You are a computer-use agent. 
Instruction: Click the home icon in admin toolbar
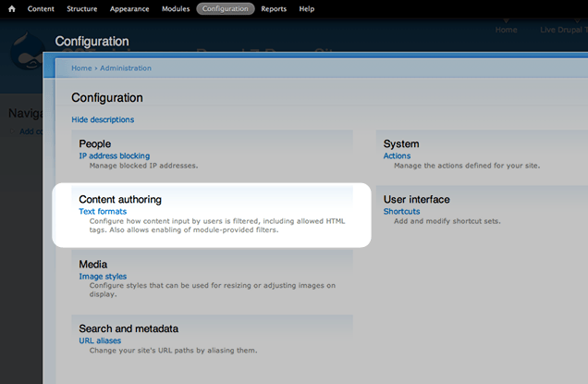(x=11, y=8)
